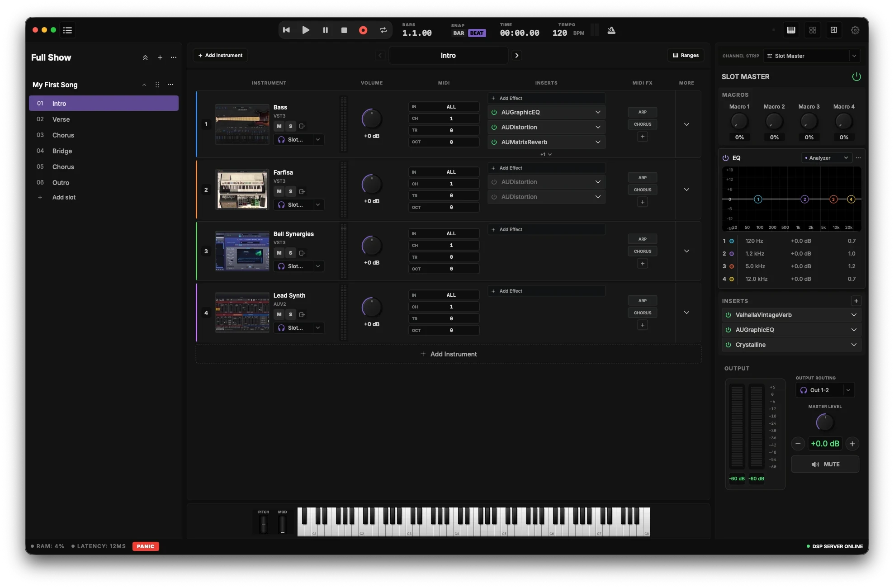Image resolution: width=894 pixels, height=588 pixels.
Task: Click Add Instrument below Lead Synth
Action: [x=448, y=354]
